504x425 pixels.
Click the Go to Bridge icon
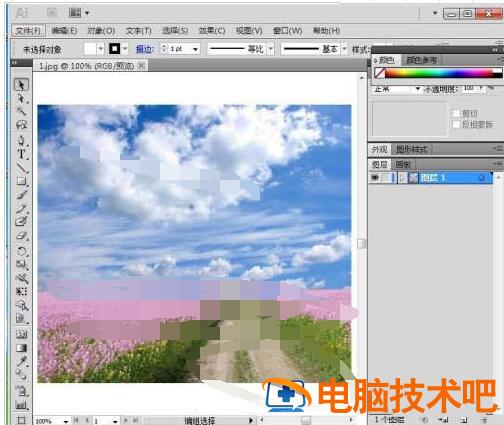click(52, 13)
